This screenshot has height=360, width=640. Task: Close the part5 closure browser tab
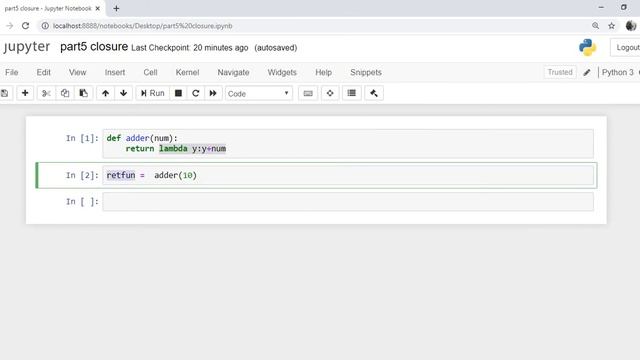coord(98,8)
